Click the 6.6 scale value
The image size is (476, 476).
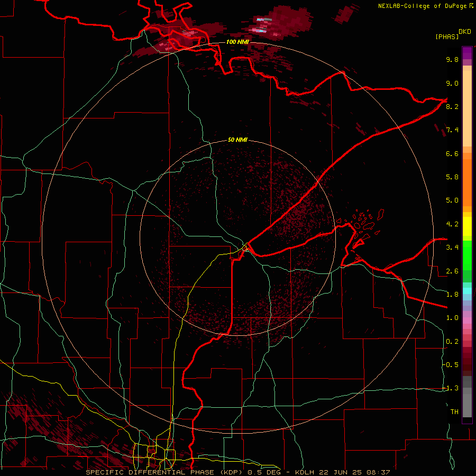coord(452,153)
